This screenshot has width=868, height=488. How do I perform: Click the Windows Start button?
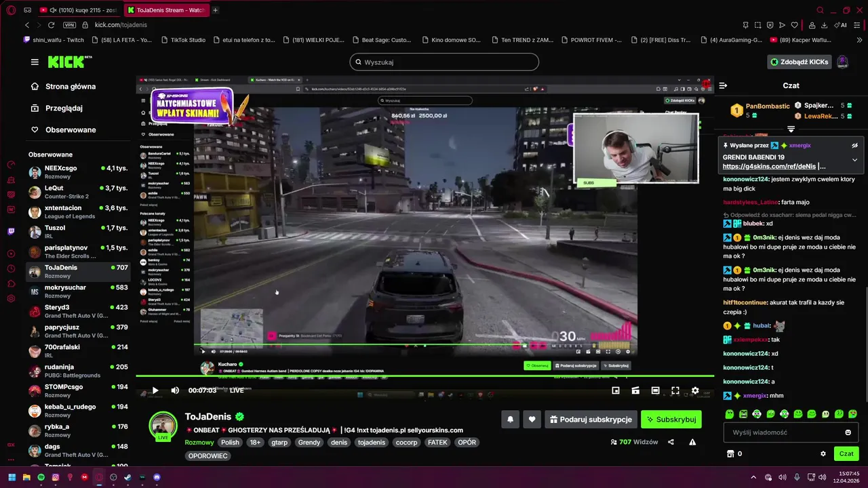(x=12, y=477)
